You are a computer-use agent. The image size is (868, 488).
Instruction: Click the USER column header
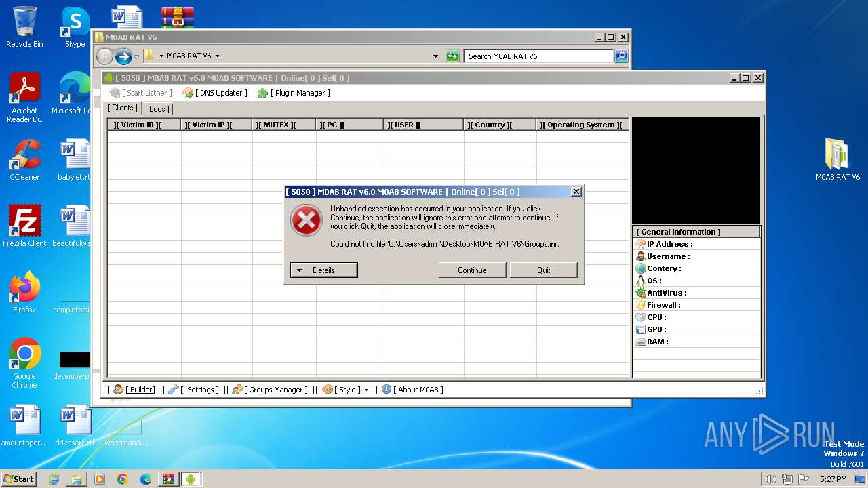tap(423, 125)
